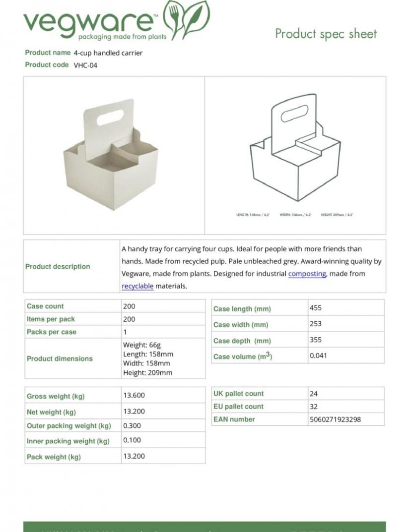This screenshot has height=532, width=410.
Task: Click the 4-cup handled carrier product name
Action: (108, 53)
